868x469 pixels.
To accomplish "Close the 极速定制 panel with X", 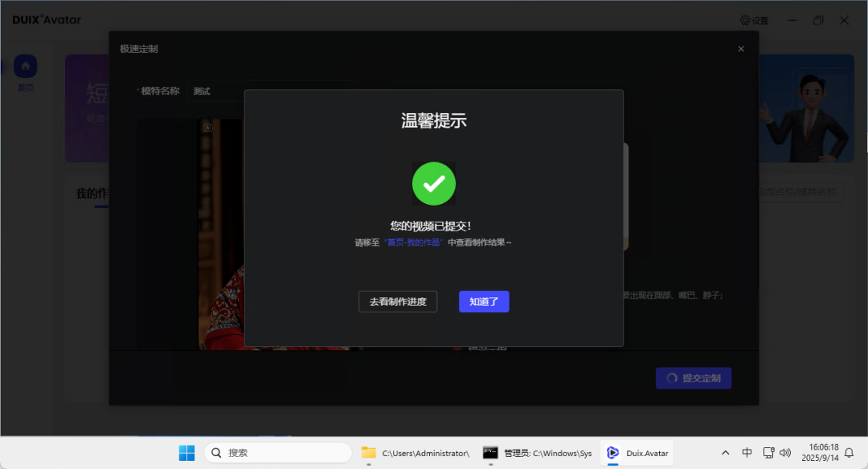I will point(741,49).
